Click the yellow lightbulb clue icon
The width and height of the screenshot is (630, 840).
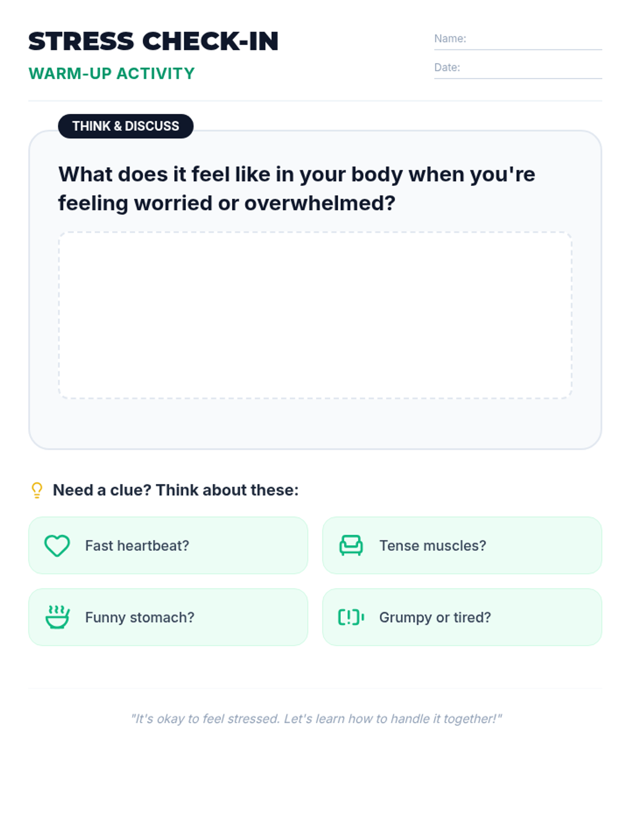point(37,490)
